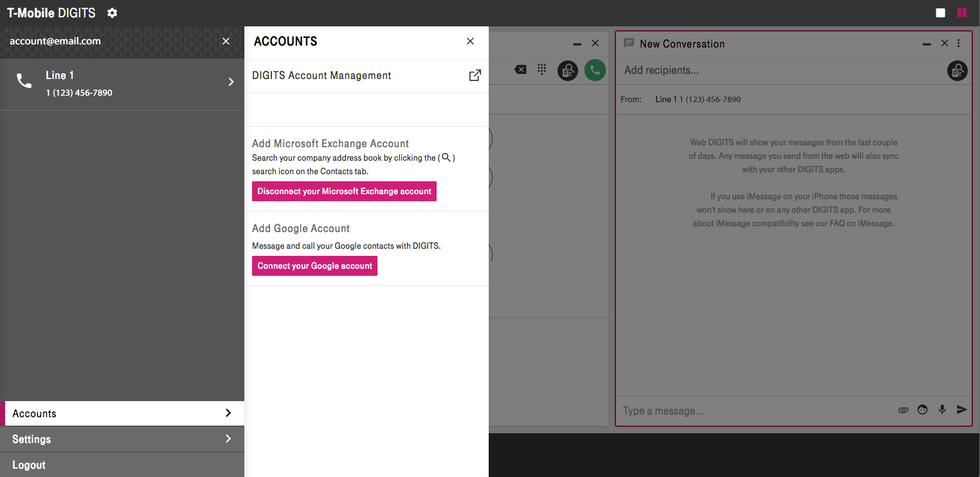Viewport: 980px width, 477px height.
Task: Open the emoji picker face icon
Action: coord(923,410)
